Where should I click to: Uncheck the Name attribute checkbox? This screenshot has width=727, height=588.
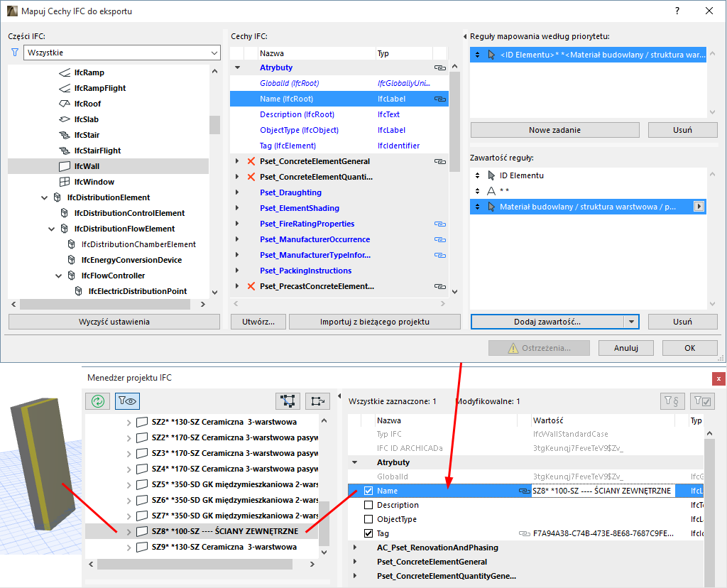pos(368,491)
